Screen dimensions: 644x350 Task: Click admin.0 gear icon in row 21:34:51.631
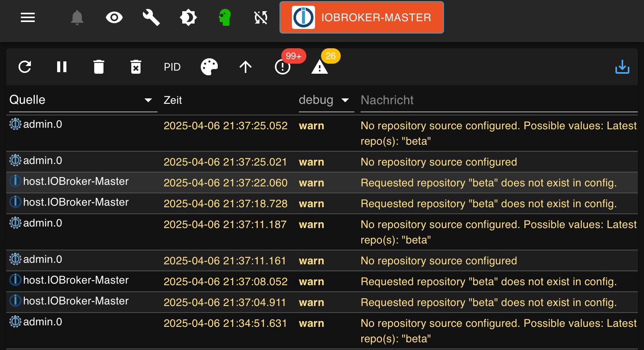point(15,321)
